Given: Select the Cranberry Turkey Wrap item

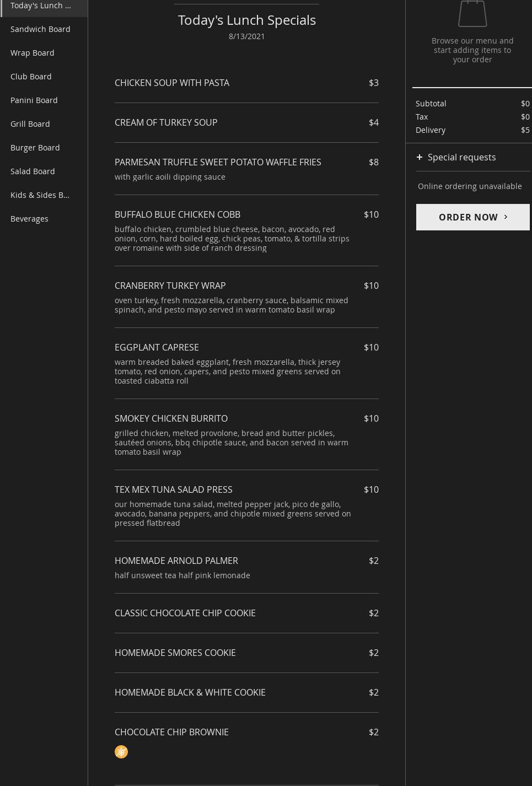Looking at the screenshot, I should tap(170, 286).
